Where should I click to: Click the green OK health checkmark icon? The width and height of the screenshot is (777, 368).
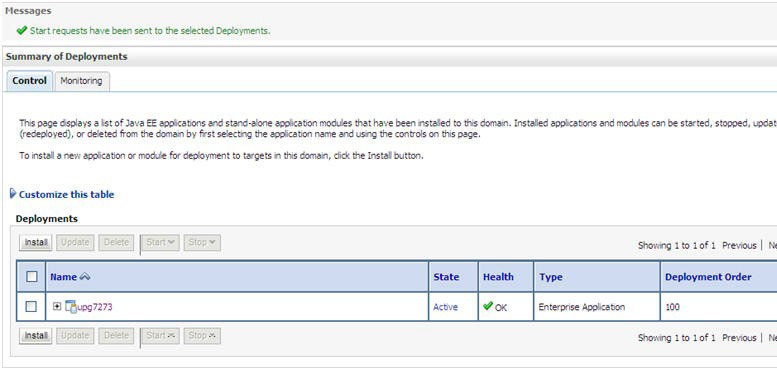488,306
